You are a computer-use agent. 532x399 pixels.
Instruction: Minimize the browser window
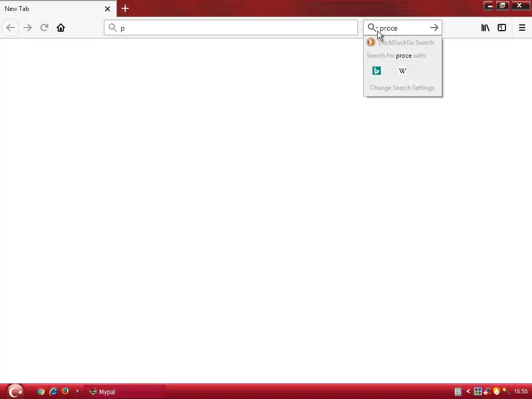pos(488,5)
